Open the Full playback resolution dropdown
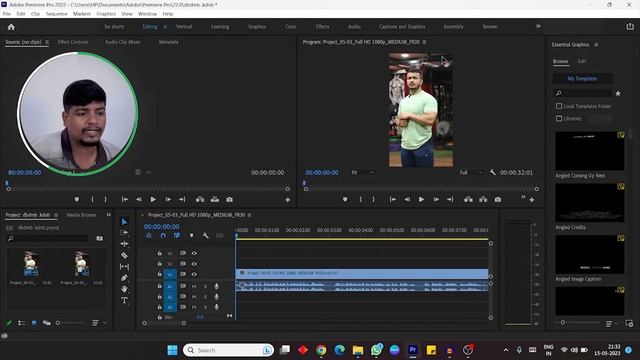Viewport: 640px width, 360px height. click(x=471, y=173)
